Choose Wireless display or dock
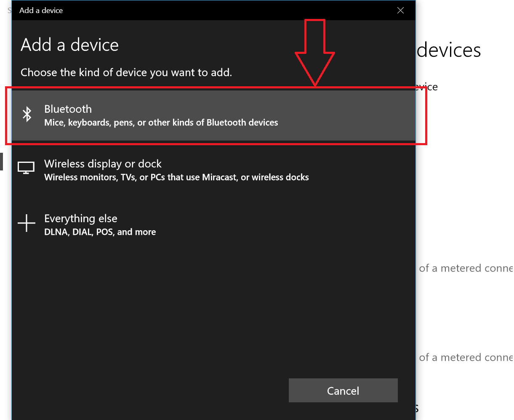The width and height of the screenshot is (514, 420). click(x=213, y=170)
